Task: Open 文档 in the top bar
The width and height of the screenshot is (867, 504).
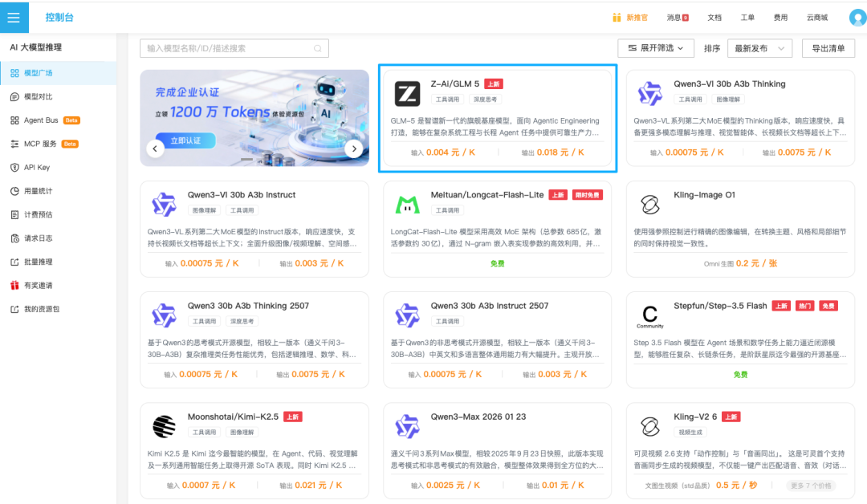Action: (x=714, y=18)
